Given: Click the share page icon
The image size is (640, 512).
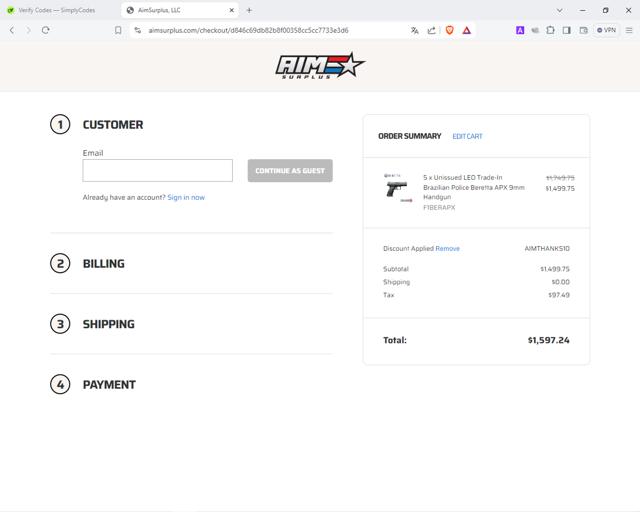Looking at the screenshot, I should [x=431, y=30].
